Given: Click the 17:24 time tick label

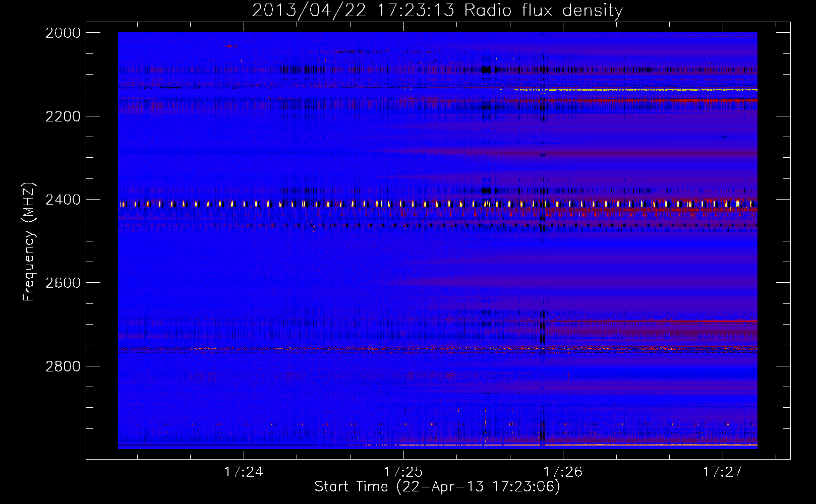Looking at the screenshot, I should point(244,472).
